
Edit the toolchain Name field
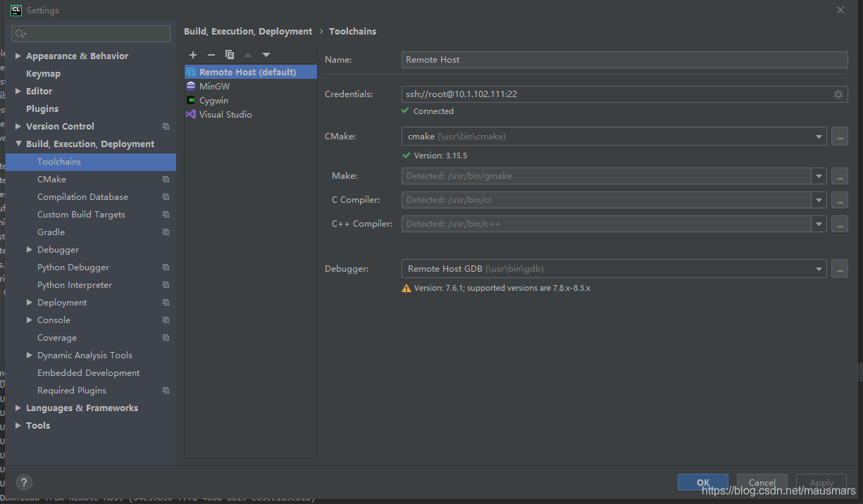[x=624, y=60]
